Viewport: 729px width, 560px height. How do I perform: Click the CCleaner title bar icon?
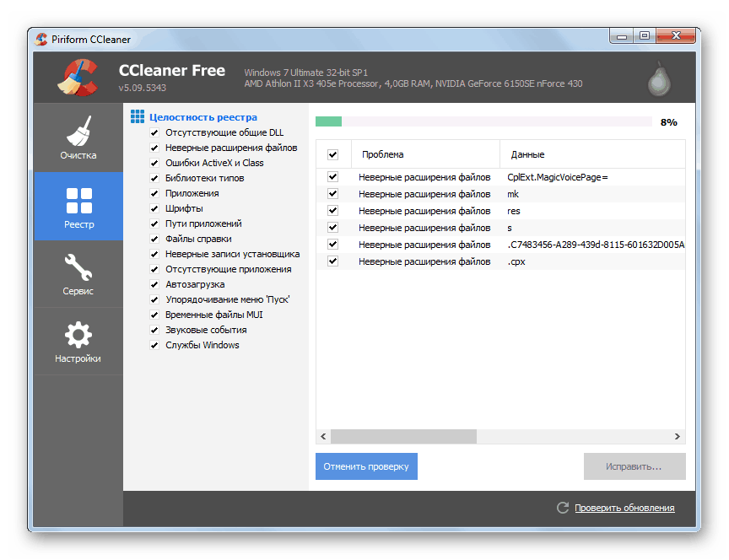point(41,40)
